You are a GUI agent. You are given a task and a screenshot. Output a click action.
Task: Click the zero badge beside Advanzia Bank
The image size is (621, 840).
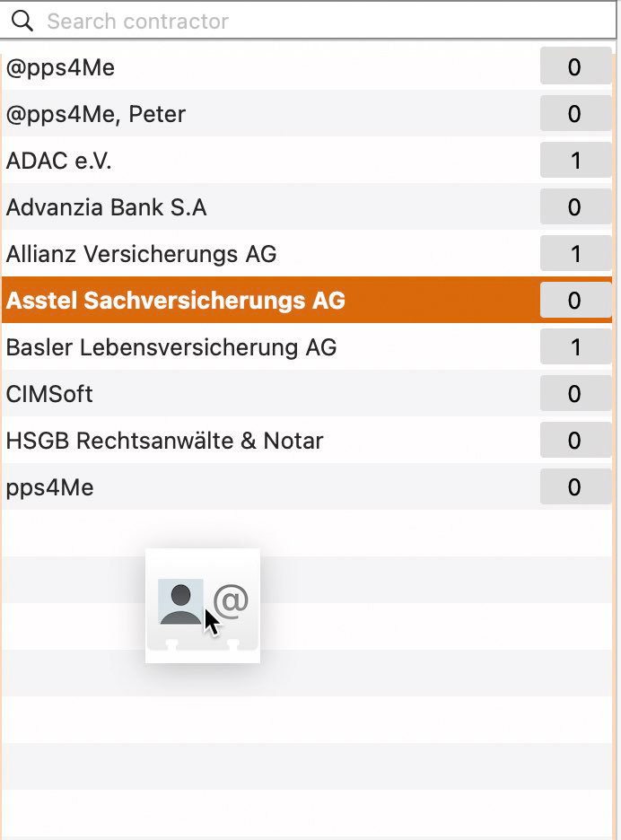tap(575, 206)
